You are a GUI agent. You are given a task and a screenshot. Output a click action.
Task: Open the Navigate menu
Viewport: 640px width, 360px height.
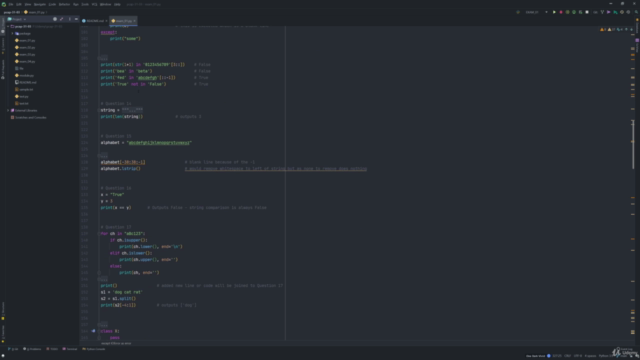pos(40,4)
